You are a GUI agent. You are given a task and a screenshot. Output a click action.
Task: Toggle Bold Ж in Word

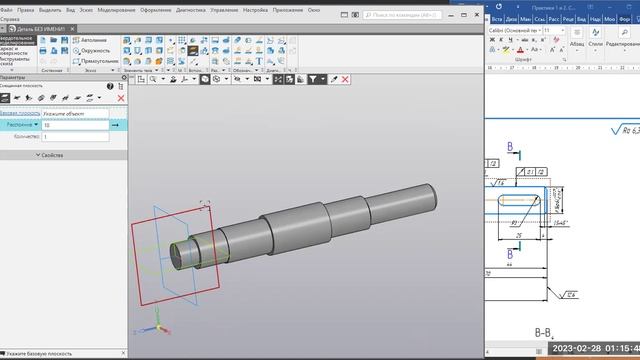(x=492, y=40)
